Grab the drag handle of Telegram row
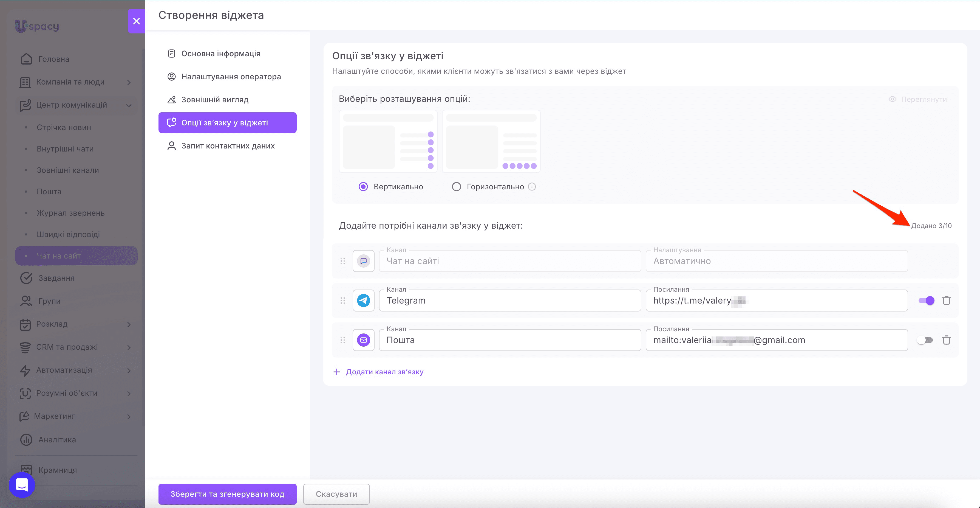This screenshot has width=980, height=508. tap(342, 301)
